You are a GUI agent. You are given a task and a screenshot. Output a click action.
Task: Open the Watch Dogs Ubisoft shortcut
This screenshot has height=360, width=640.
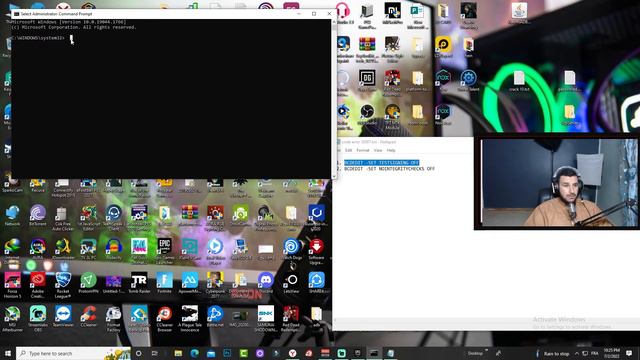292,249
